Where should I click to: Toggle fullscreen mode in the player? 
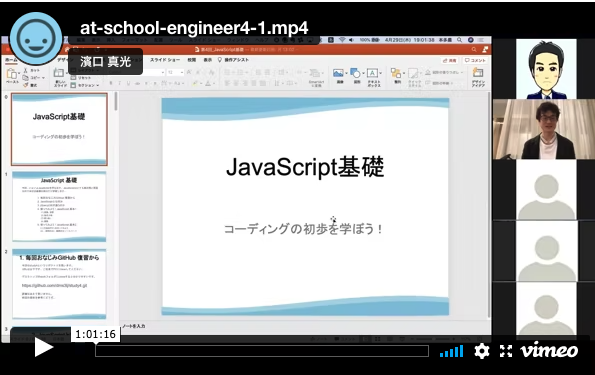(506, 351)
